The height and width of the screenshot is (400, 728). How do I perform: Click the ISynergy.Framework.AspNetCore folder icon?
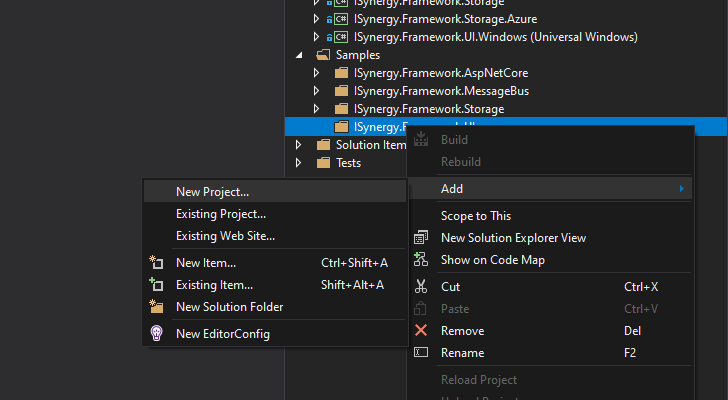(x=341, y=73)
